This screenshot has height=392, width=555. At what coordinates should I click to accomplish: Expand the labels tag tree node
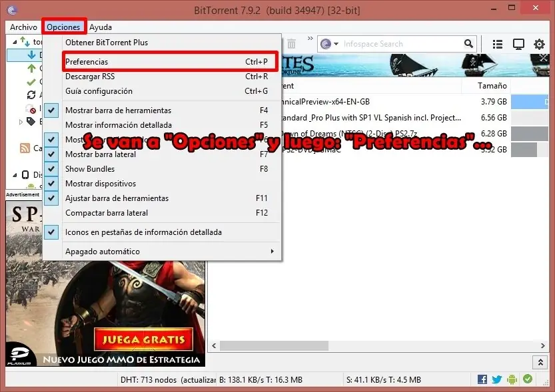[x=21, y=122]
